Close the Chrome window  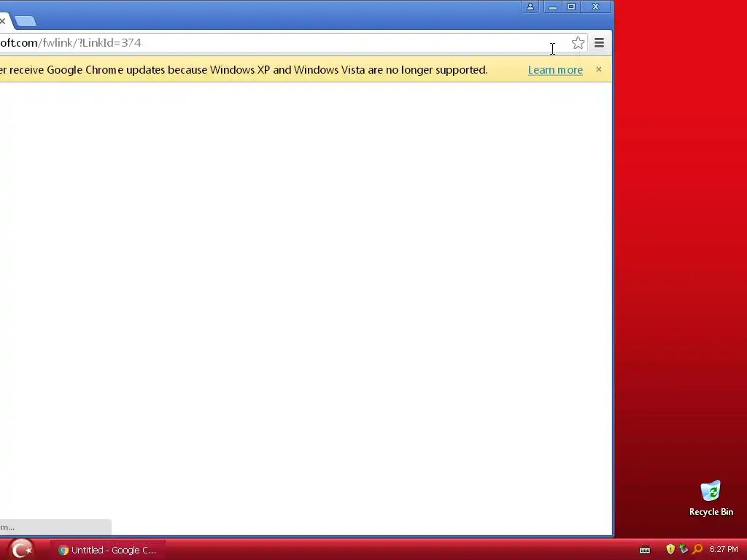click(x=595, y=7)
